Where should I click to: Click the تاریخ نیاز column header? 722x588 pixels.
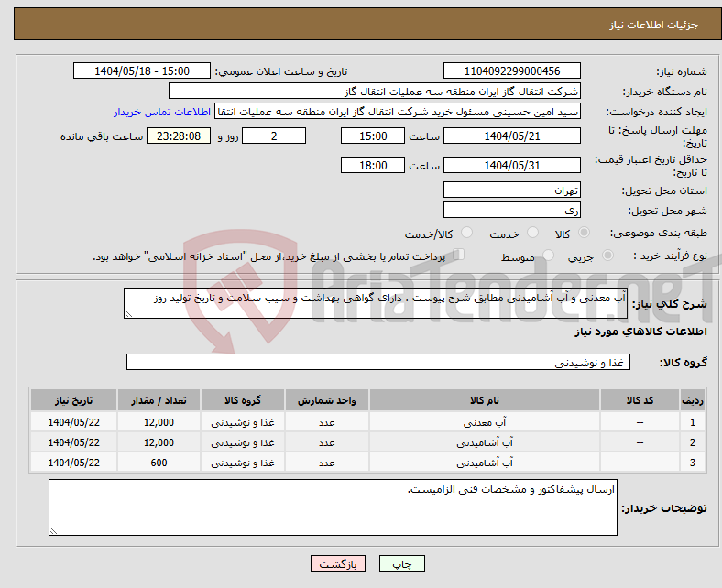pyautogui.click(x=73, y=400)
